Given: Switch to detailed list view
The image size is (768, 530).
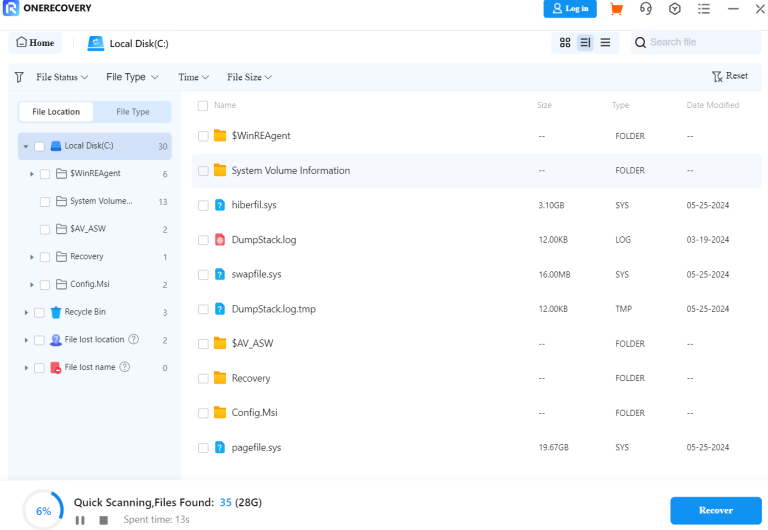Looking at the screenshot, I should (585, 43).
